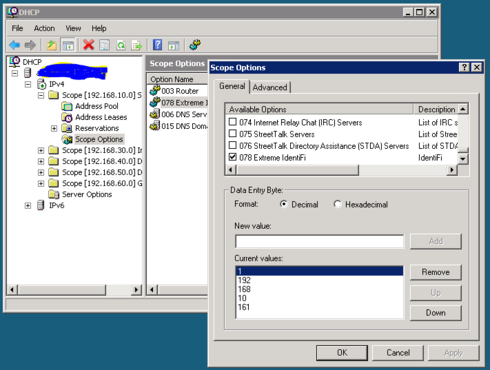Click the tree pane horizontal scrollbar thumb
The width and height of the screenshot is (490, 370).
coord(62,290)
